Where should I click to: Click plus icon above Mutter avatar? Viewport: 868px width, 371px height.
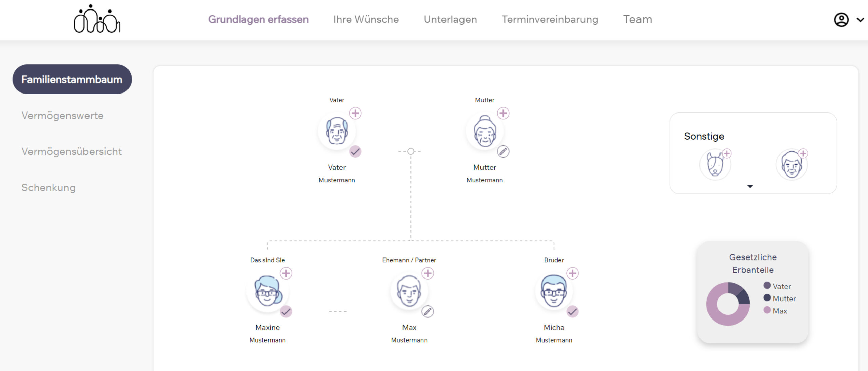(503, 113)
